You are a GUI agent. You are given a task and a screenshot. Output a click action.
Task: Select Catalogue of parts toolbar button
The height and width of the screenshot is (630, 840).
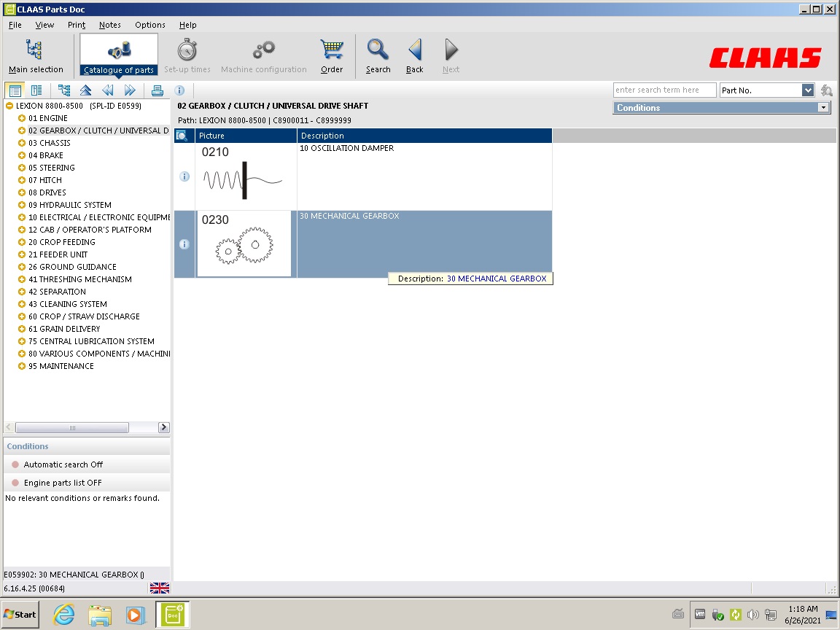click(119, 55)
